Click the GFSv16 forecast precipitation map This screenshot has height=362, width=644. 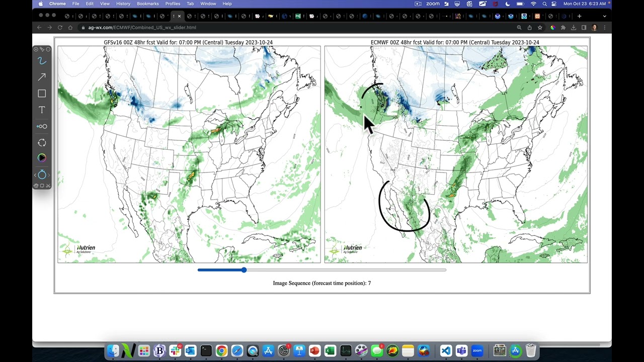pyautogui.click(x=189, y=154)
